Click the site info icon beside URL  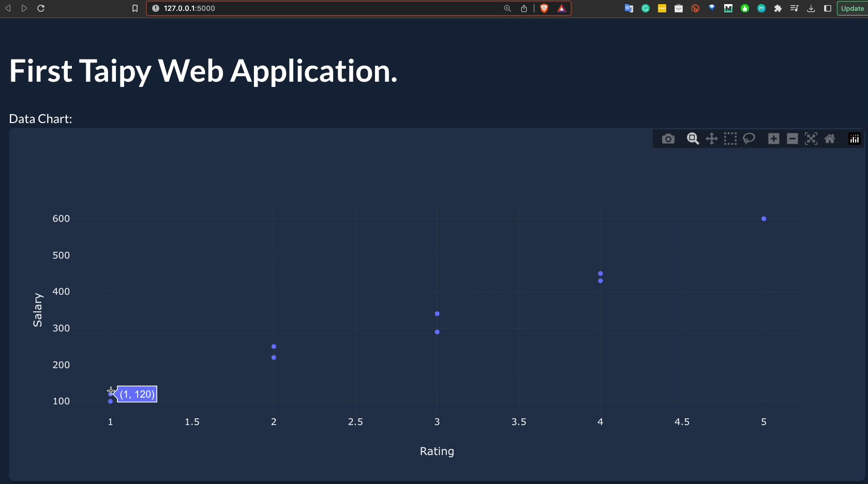point(156,8)
